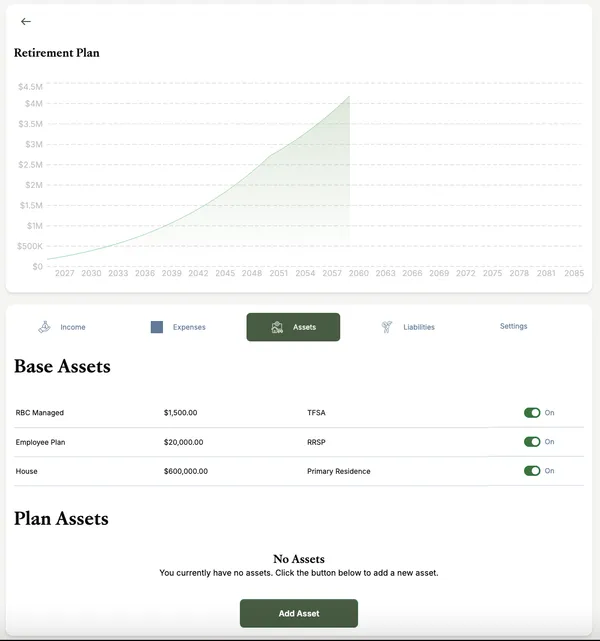Click the Primary Residence type label
The height and width of the screenshot is (641, 600).
pos(338,471)
